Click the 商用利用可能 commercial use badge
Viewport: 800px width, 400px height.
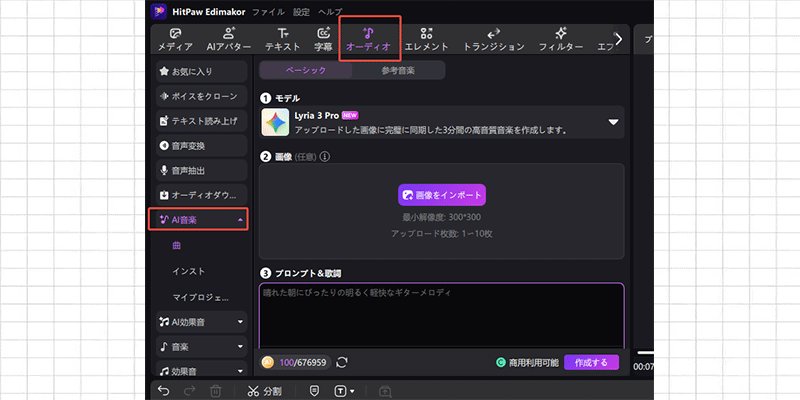[528, 363]
